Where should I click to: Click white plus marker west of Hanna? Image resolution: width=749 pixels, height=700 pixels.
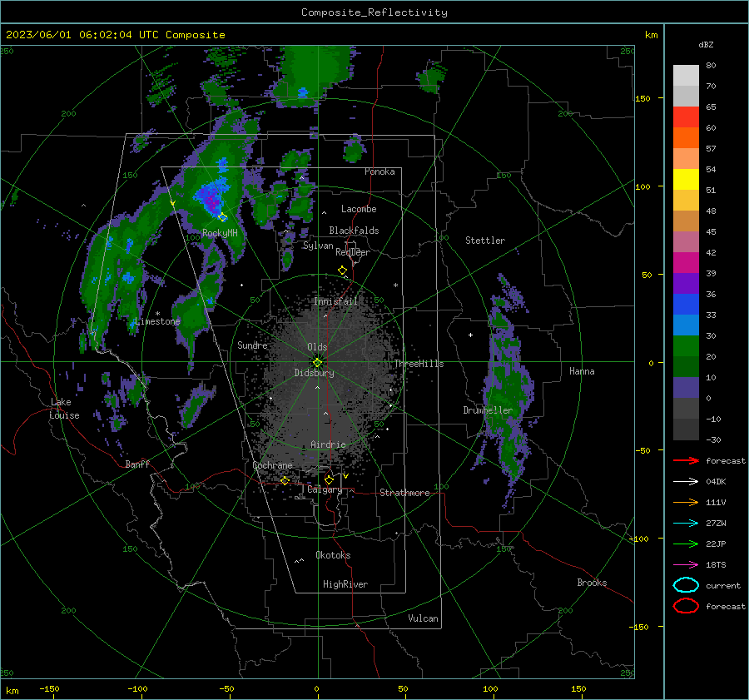(x=470, y=335)
